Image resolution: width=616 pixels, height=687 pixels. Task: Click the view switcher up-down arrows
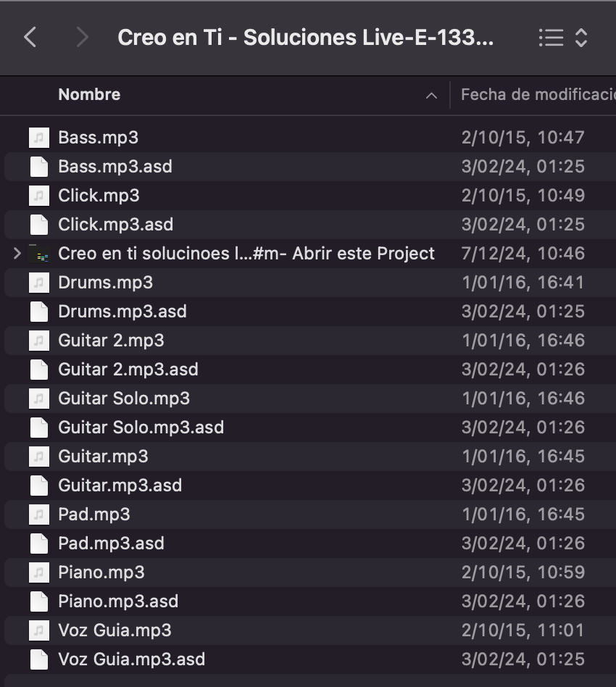581,38
